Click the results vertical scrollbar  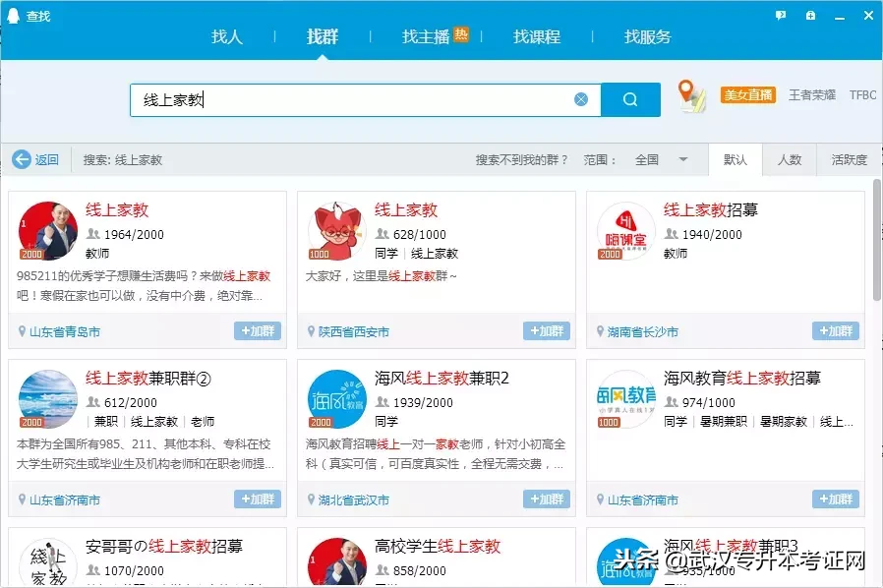pyautogui.click(x=877, y=240)
